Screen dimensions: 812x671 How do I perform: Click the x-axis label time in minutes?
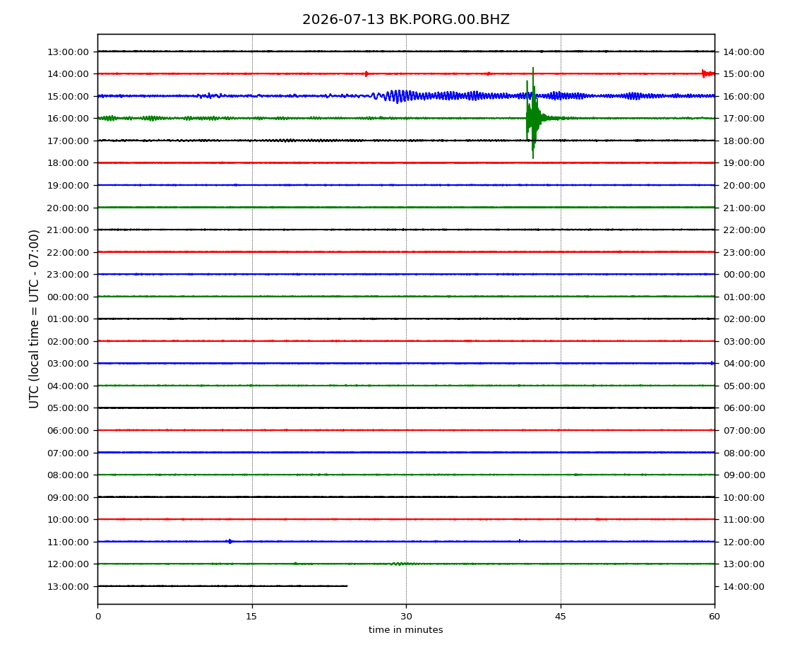click(405, 629)
